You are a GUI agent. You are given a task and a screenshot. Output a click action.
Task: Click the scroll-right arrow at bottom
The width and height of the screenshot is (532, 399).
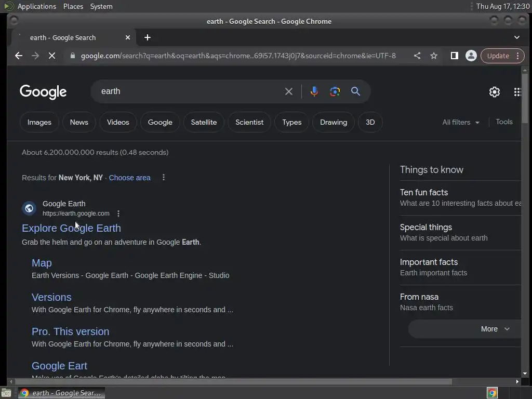[517, 382]
